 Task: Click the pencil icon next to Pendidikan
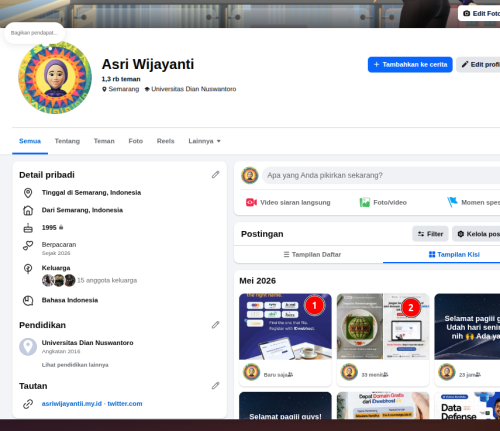point(215,325)
